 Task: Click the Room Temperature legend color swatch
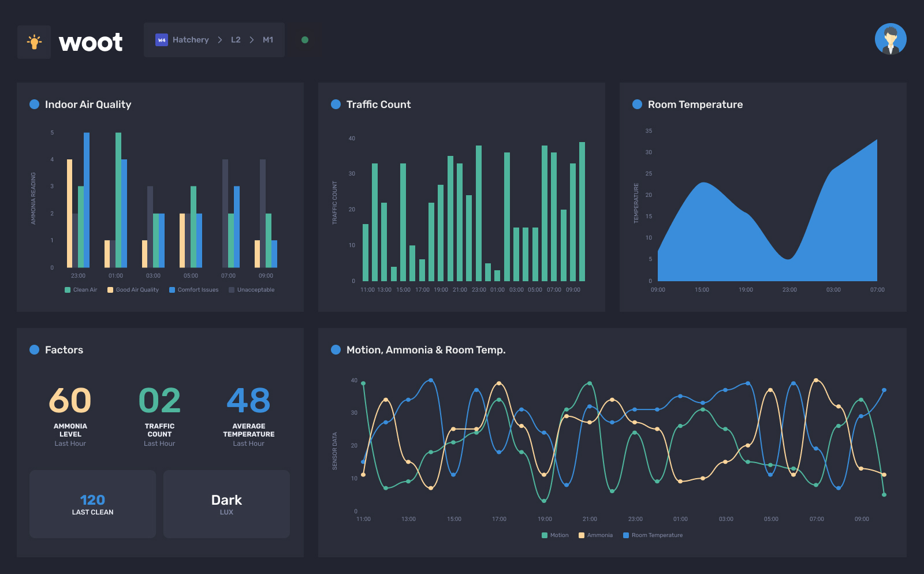626,535
